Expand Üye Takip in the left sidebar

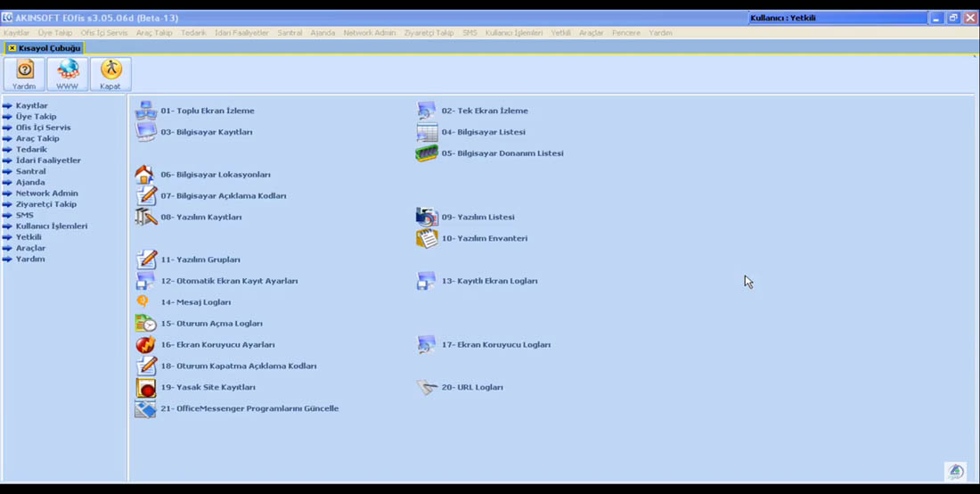pos(36,116)
